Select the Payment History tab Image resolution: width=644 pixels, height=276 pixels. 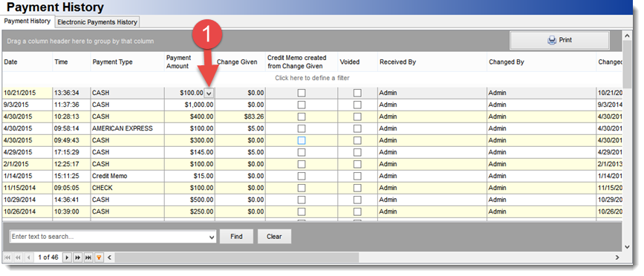27,21
